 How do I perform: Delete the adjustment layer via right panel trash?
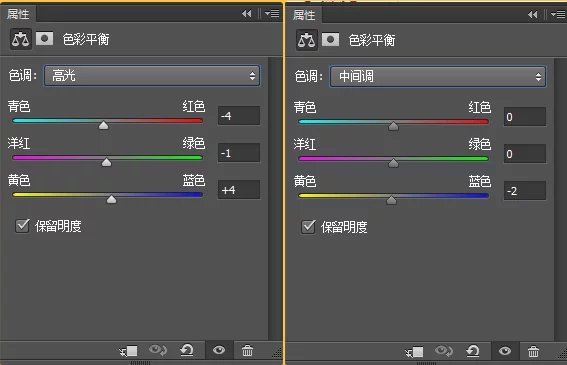(533, 351)
